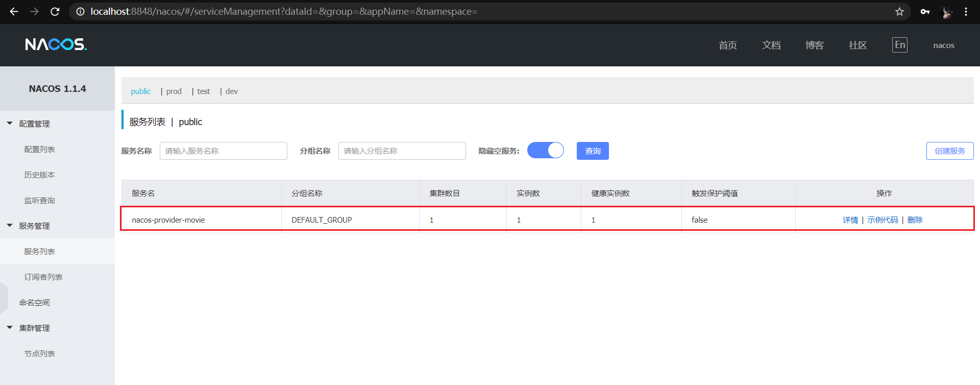
Task: Open 社区 in the top navigation
Action: coord(858,45)
